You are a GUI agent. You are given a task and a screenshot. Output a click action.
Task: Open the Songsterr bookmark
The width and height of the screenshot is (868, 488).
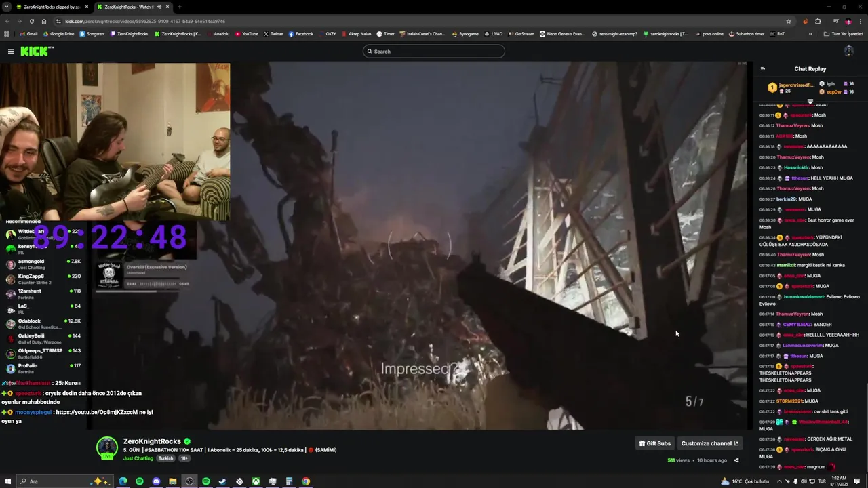pyautogui.click(x=92, y=33)
